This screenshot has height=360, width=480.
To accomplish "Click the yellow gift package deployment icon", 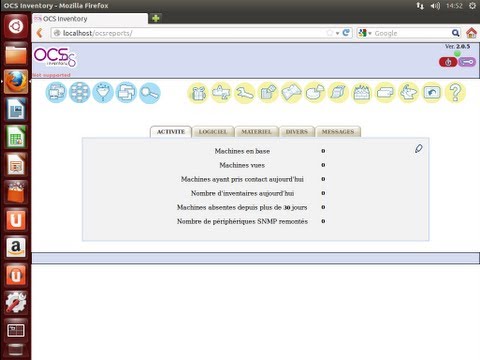I will [x=198, y=93].
